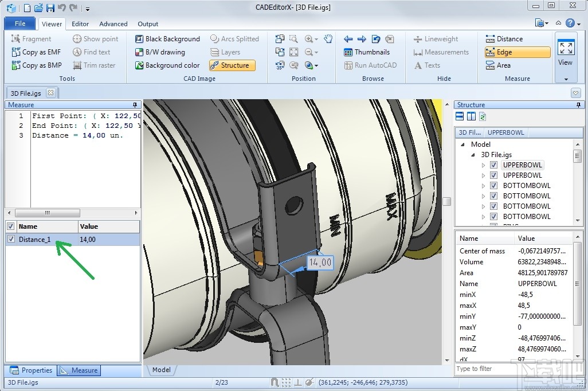Toggle the Structure button in CAD Image
This screenshot has width=588, height=391.
[x=232, y=65]
